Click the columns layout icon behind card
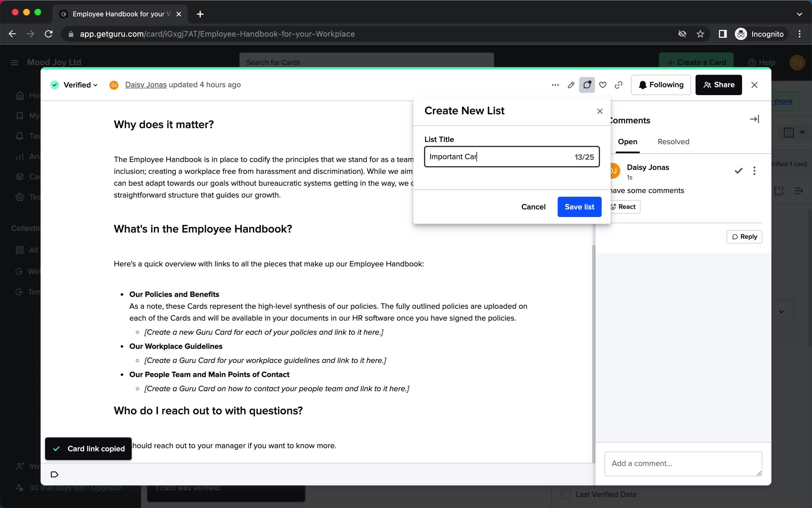 click(789, 132)
